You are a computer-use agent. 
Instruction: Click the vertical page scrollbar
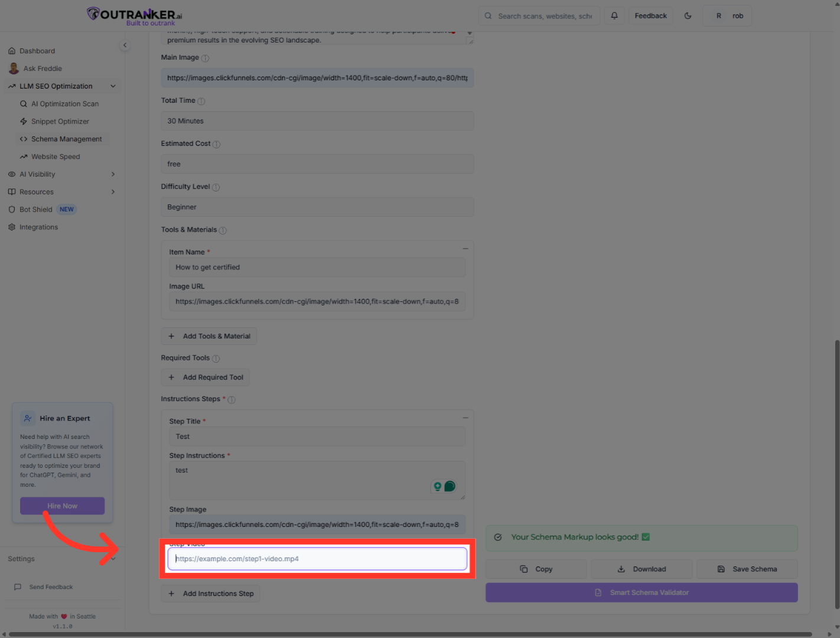836,474
